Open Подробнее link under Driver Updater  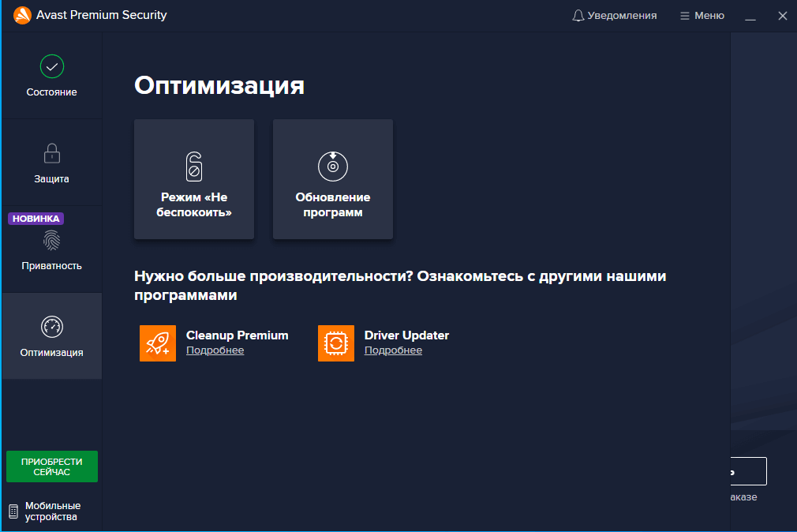coord(394,350)
